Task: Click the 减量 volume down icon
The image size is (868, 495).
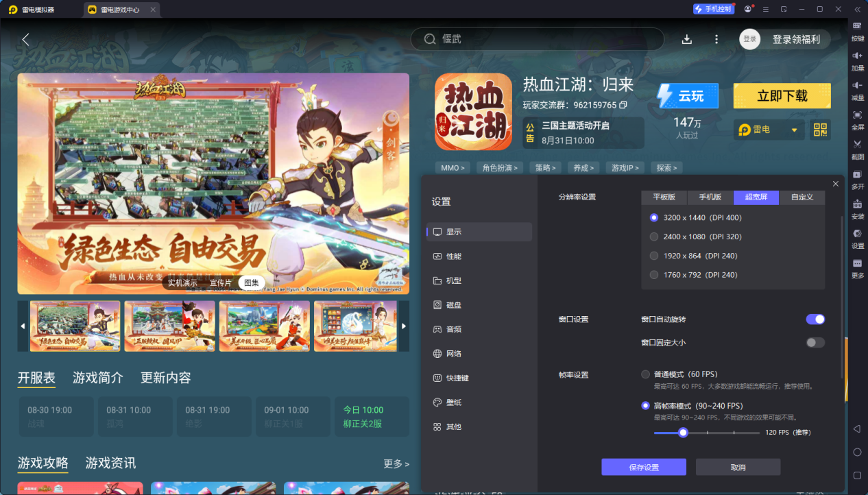Action: pyautogui.click(x=857, y=85)
